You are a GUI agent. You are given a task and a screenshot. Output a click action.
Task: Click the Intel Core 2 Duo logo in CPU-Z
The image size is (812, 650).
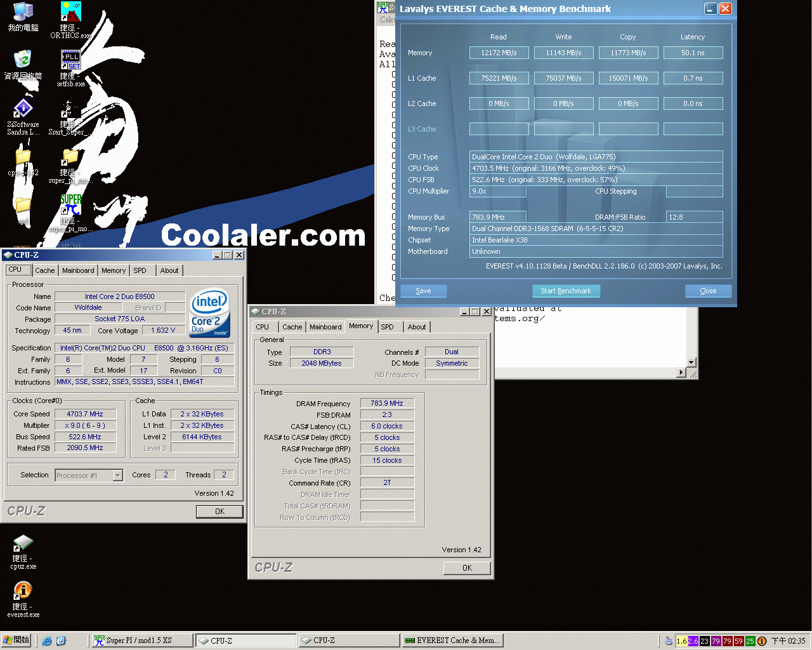click(x=209, y=314)
